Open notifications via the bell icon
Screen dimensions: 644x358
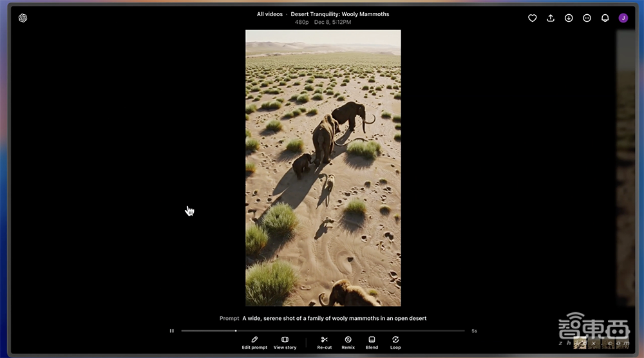click(605, 18)
